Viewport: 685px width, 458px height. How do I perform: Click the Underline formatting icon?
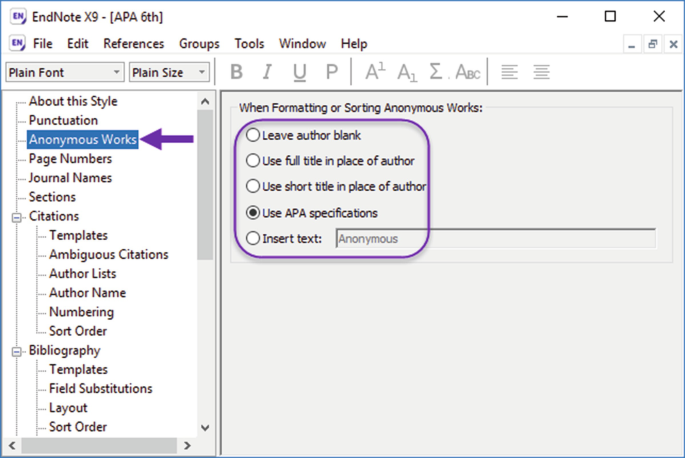pyautogui.click(x=300, y=72)
